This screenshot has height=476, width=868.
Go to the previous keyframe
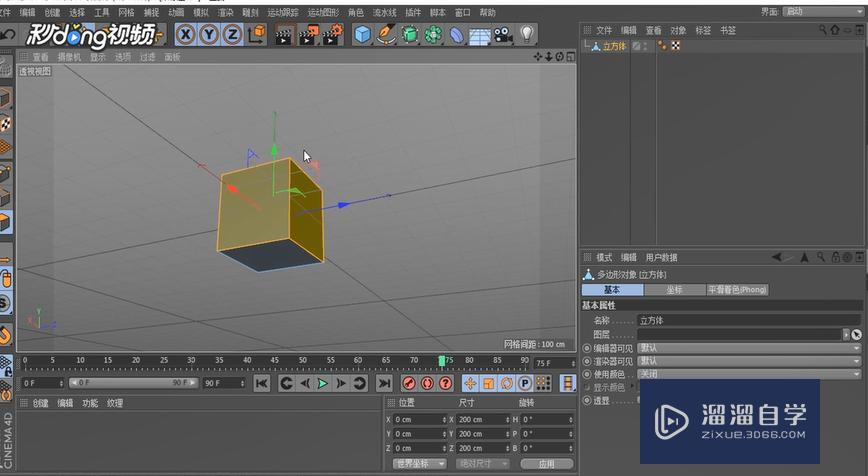(286, 383)
